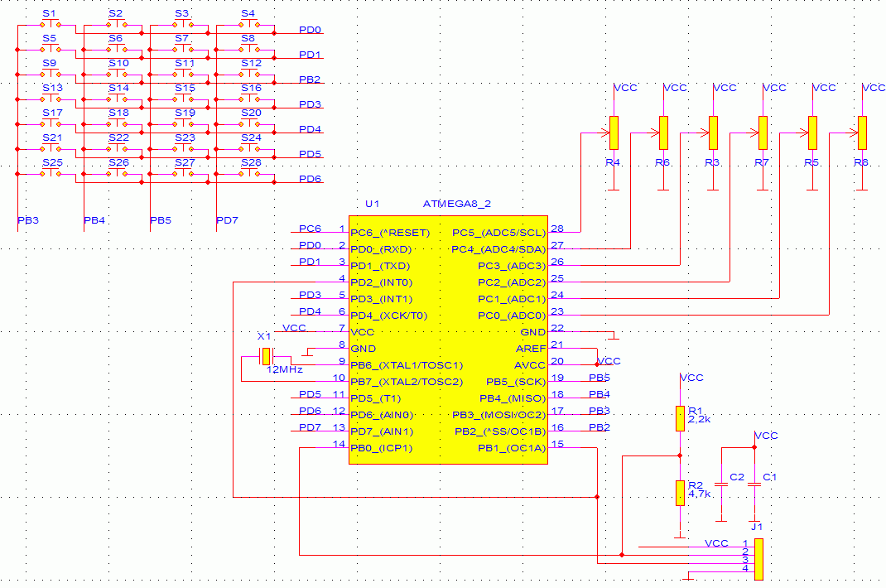Select the PD4_(XCK/T0) pin name
The height and width of the screenshot is (588, 886).
coord(388,316)
